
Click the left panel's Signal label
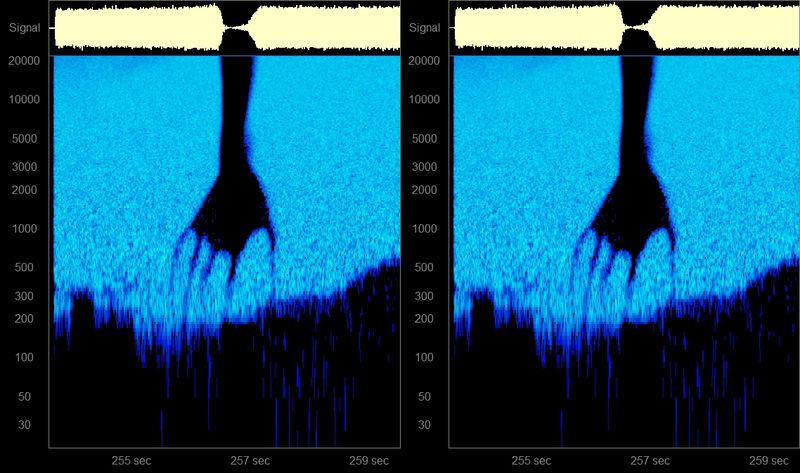tap(24, 29)
